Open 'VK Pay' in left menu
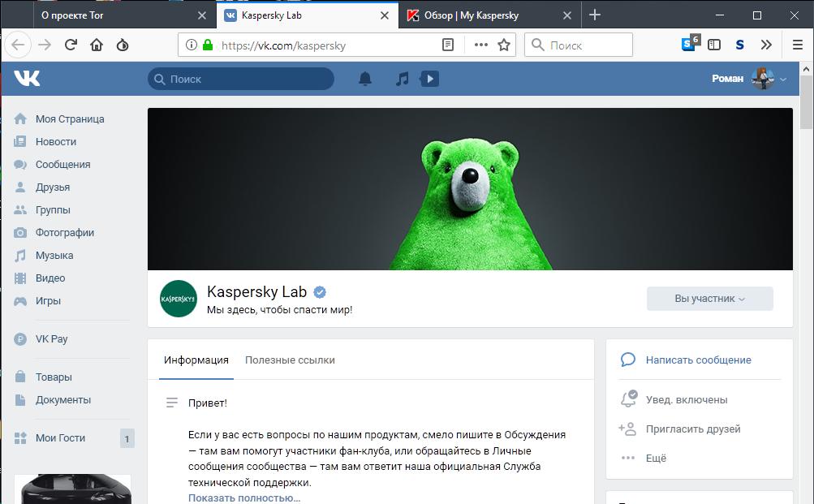Screen dimensions: 814x504 (51, 339)
